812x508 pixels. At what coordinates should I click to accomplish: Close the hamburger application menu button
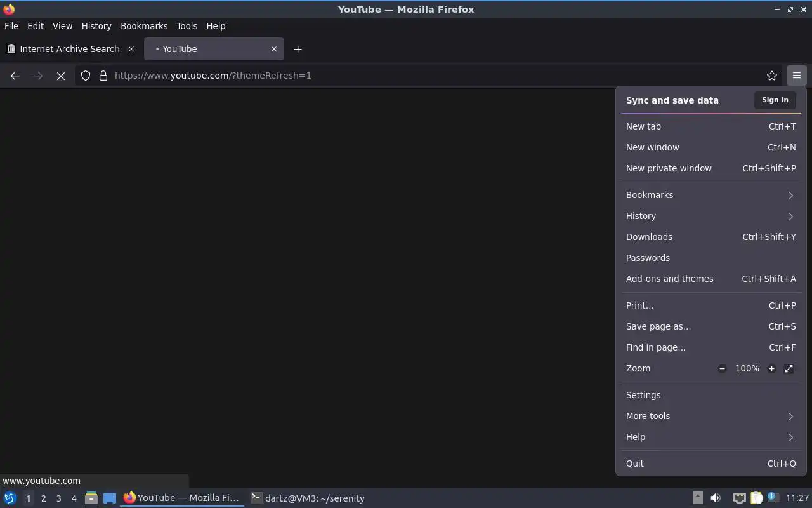(797, 76)
